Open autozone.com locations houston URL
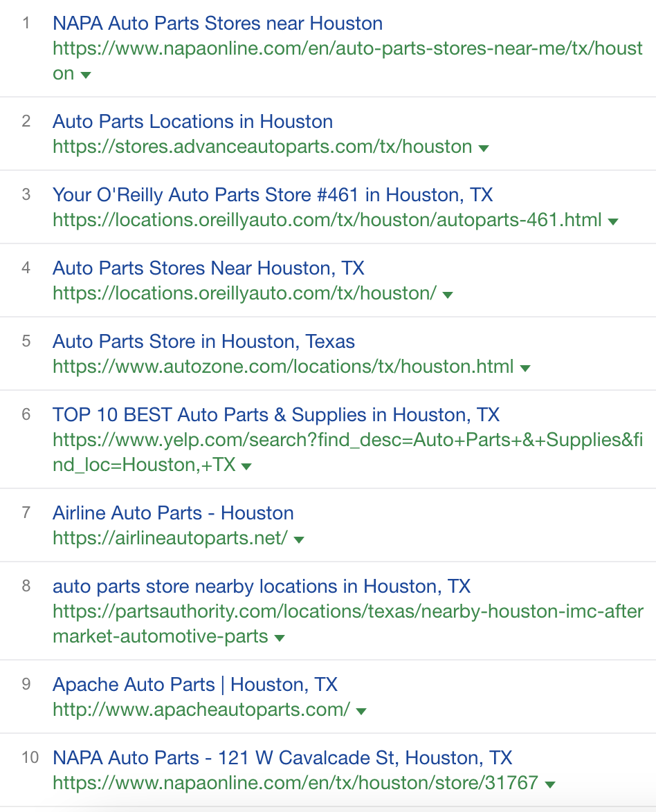Screen dimensions: 656x812 283,367
